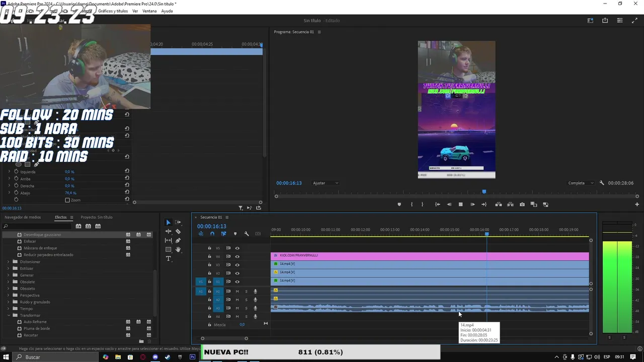Screen dimensions: 644x362
Task: Expand Ruido y granulado folder
Action: tap(9, 302)
